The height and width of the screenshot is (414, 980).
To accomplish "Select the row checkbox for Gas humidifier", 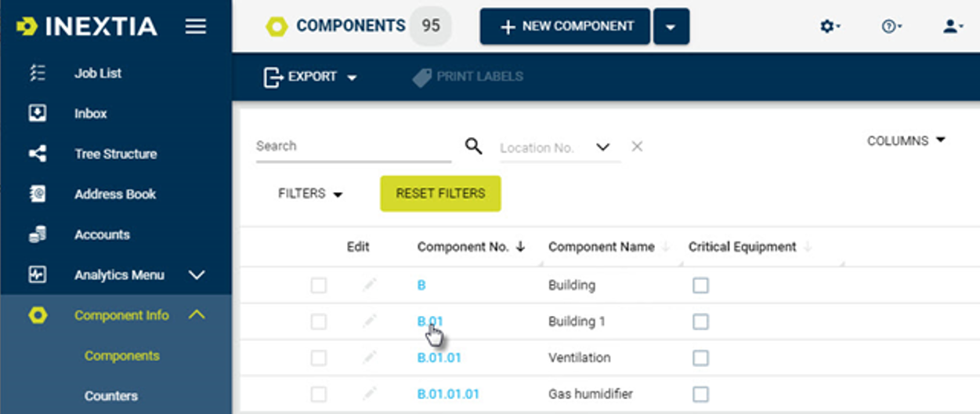I will (318, 394).
